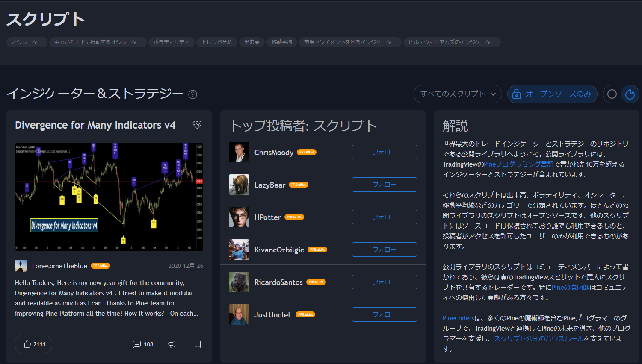Open the すべてのスクリプト dropdown
The image size is (642, 364).
coord(458,94)
